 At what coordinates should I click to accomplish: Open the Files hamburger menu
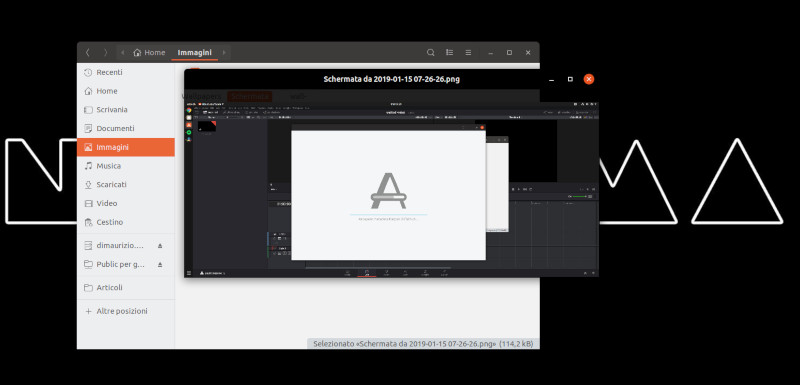click(x=468, y=53)
